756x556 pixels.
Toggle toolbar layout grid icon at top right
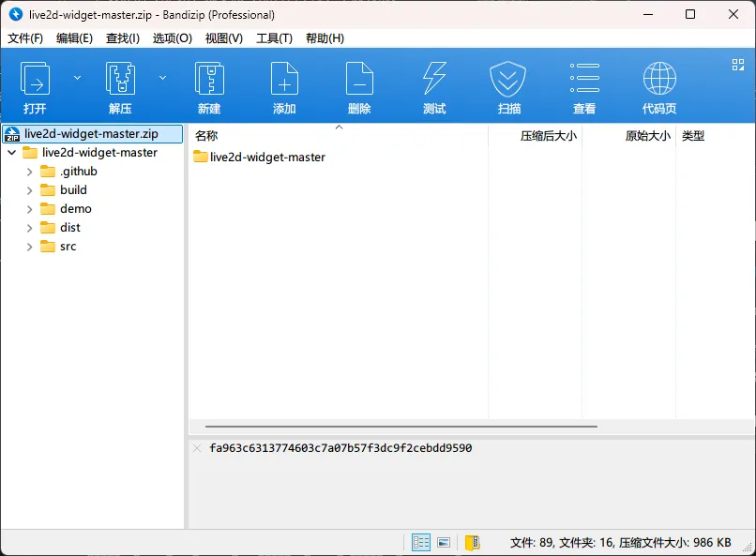(737, 65)
